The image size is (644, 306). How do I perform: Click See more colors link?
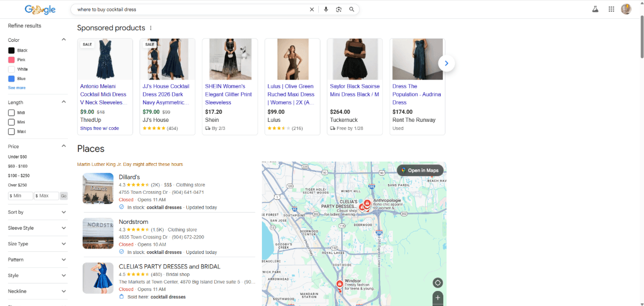click(17, 88)
